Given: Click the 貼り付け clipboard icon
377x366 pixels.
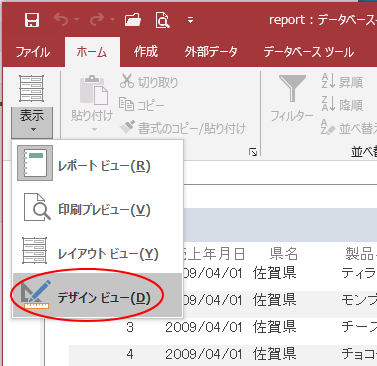Looking at the screenshot, I should [94, 90].
